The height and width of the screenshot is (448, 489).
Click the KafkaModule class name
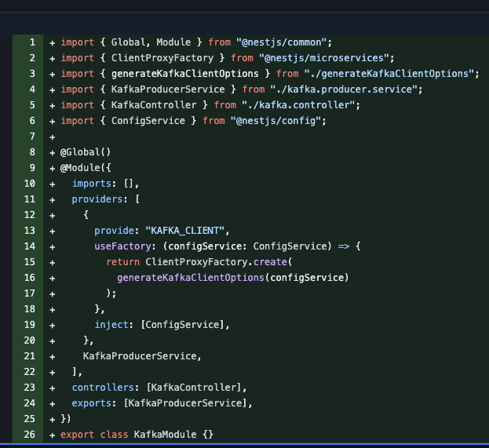166,435
